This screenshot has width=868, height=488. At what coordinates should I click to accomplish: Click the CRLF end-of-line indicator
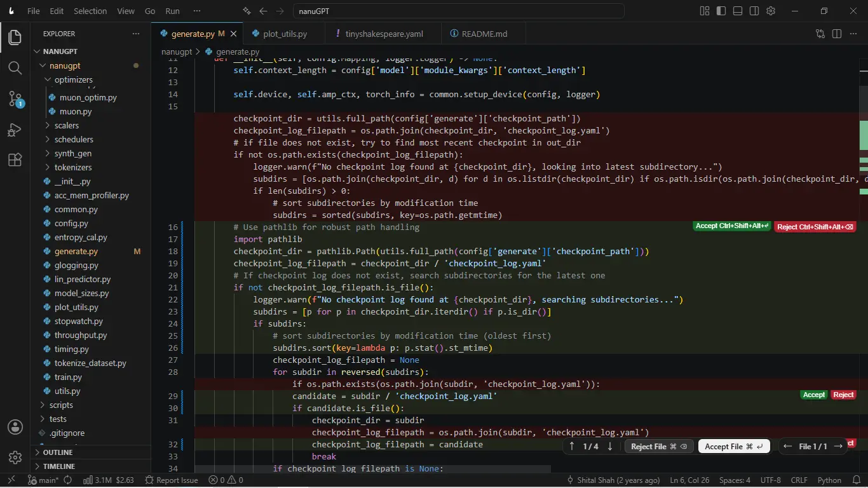(799, 480)
